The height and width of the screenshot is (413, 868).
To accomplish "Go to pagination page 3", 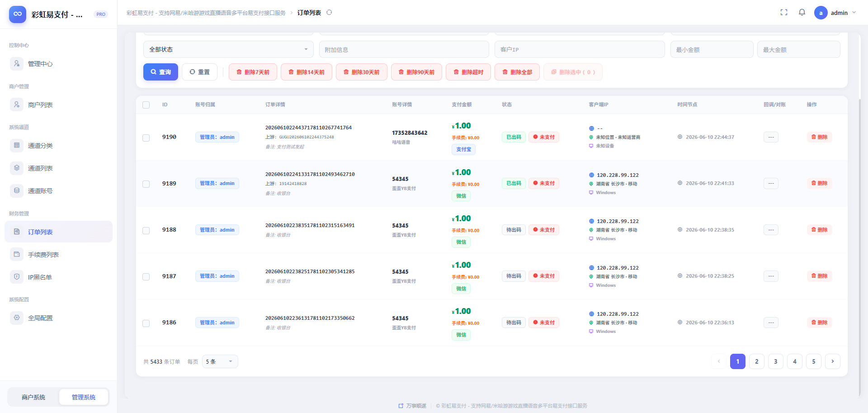I will pos(776,361).
